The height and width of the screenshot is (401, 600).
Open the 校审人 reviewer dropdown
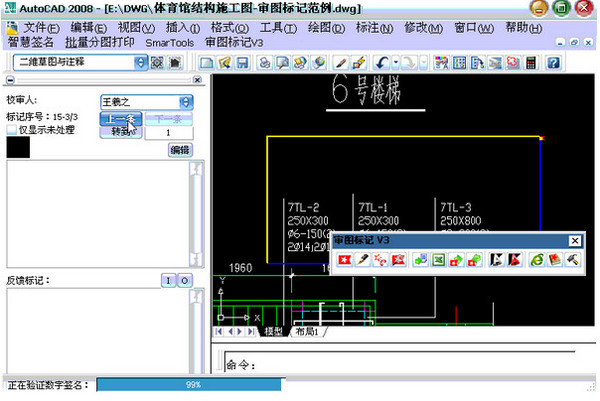tap(186, 102)
